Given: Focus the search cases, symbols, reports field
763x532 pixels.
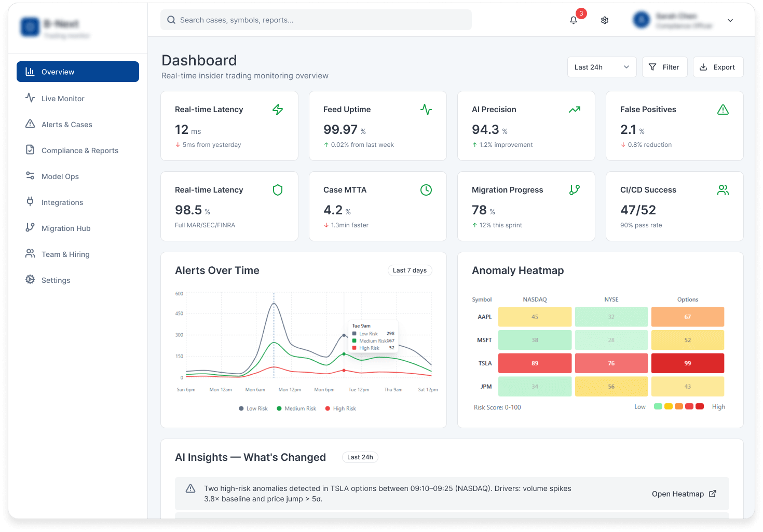Looking at the screenshot, I should (316, 20).
